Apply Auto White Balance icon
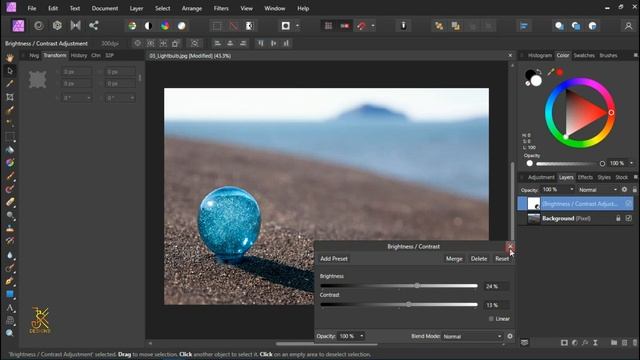 click(x=181, y=26)
